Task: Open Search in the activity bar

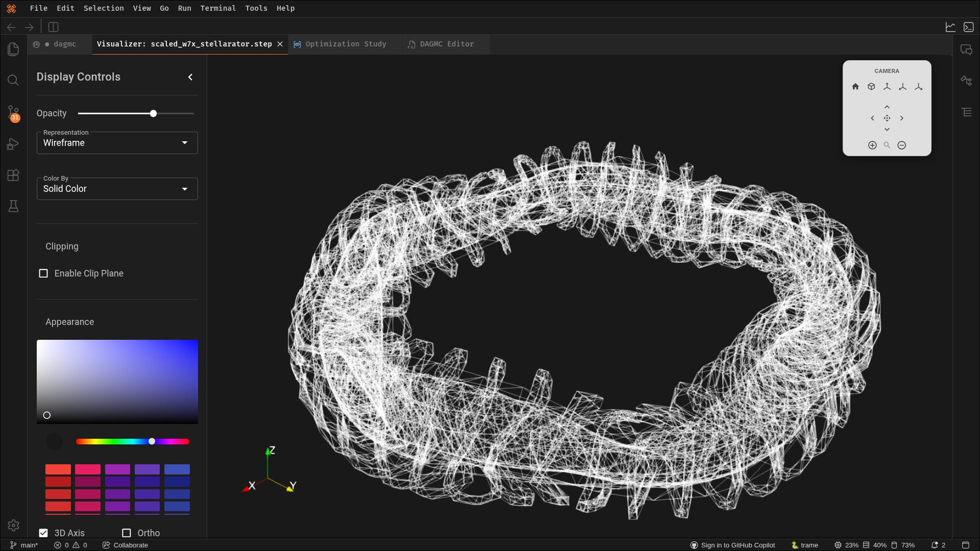Action: 13,80
